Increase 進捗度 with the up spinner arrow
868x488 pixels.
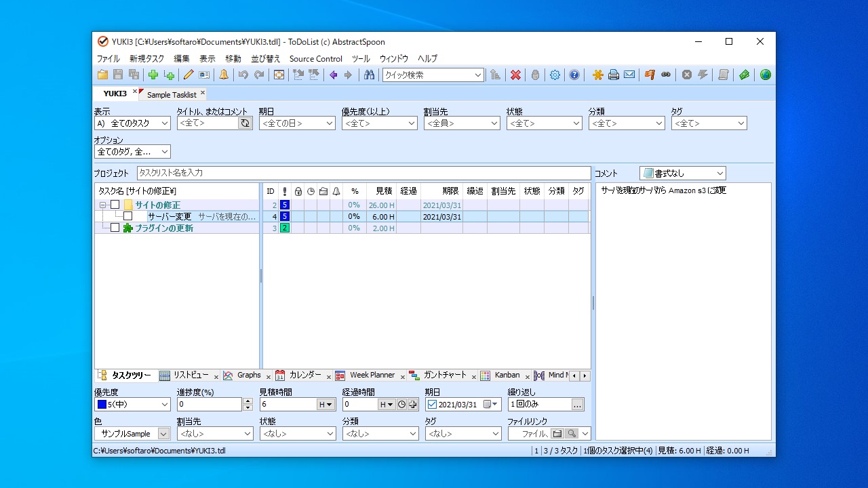click(248, 401)
